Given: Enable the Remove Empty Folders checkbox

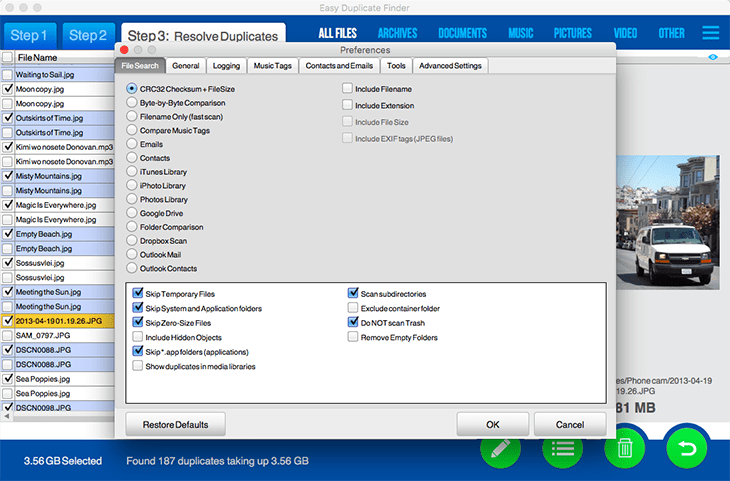Looking at the screenshot, I should point(353,338).
